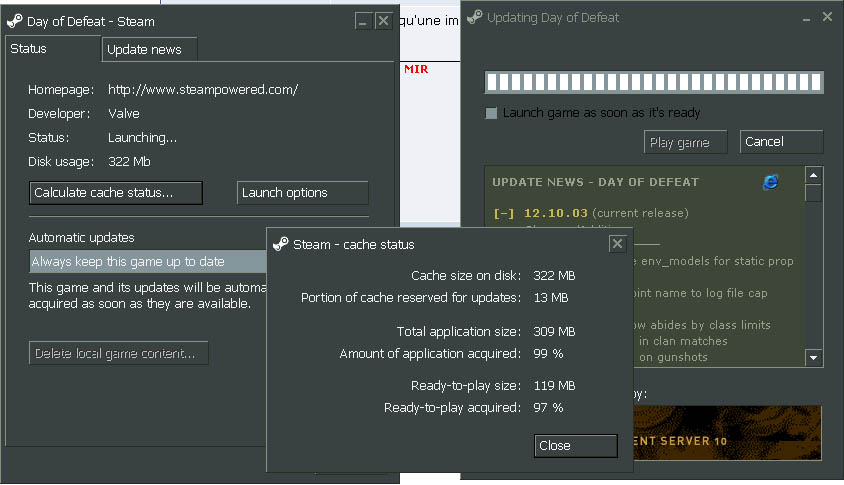Minimize the Updating Day of Defeat window
Image resolution: width=844 pixels, height=485 pixels.
803,17
